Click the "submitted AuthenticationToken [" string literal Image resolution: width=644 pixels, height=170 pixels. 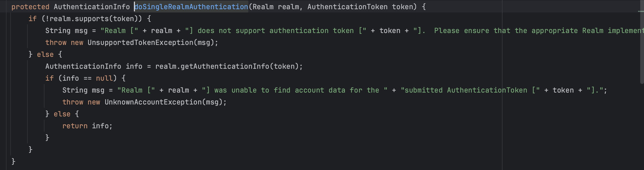pos(470,90)
